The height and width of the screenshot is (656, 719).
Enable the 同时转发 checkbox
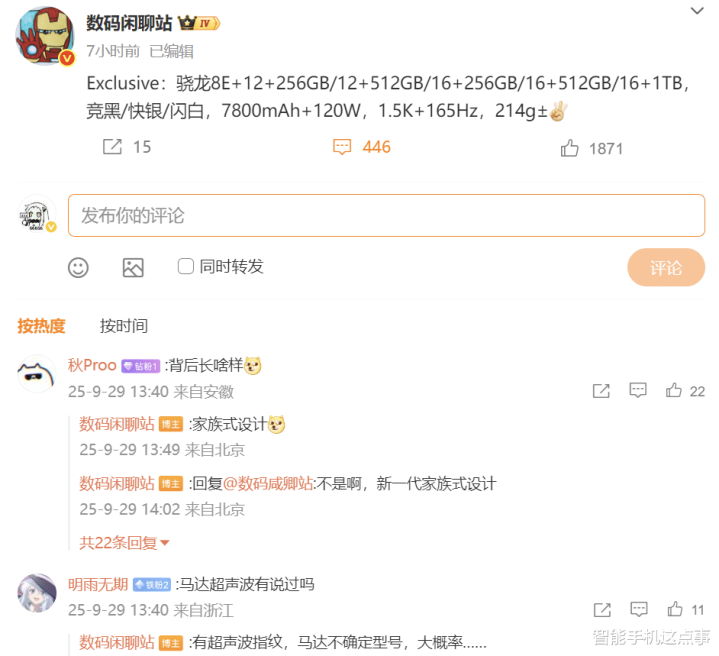tap(186, 266)
